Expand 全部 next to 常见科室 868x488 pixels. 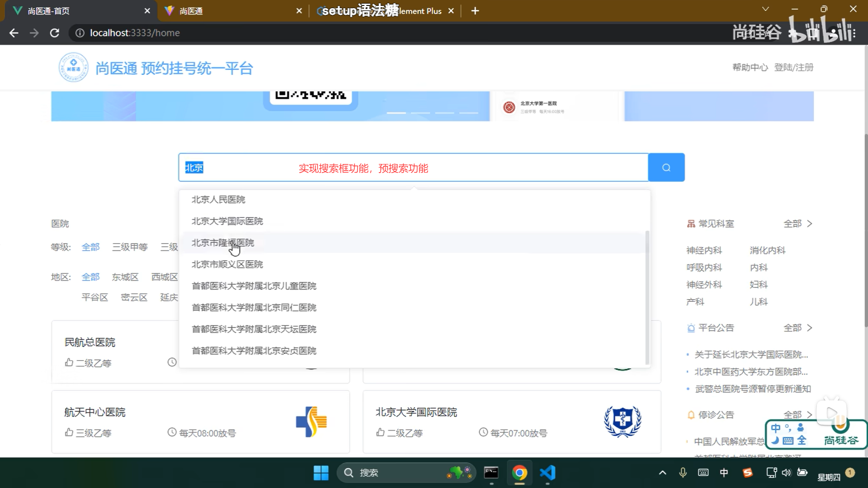pos(793,223)
